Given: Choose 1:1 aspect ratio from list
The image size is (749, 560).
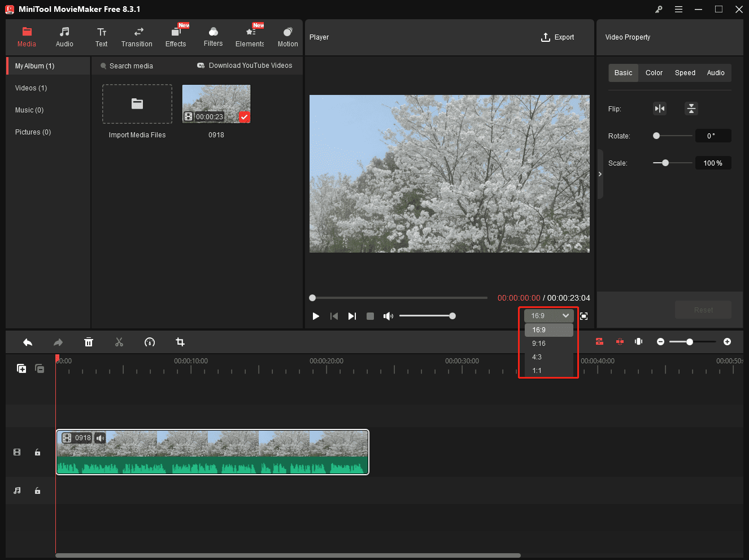Looking at the screenshot, I should (x=537, y=371).
